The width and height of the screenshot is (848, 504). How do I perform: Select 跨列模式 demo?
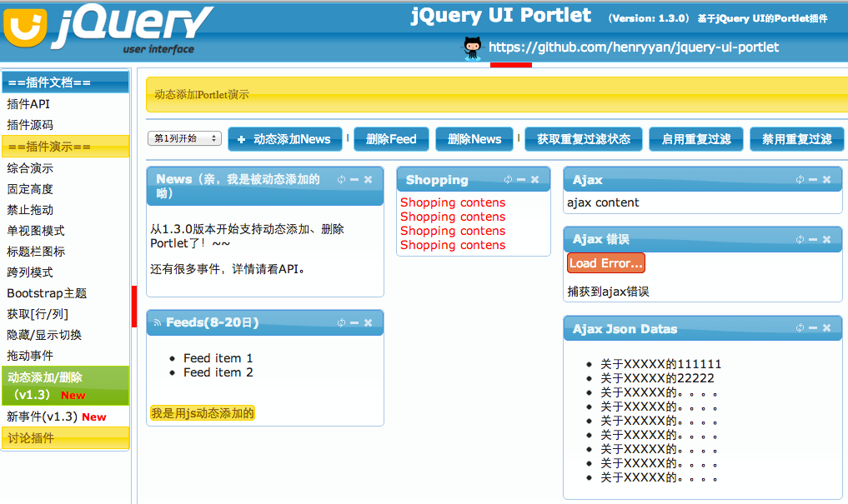click(30, 272)
